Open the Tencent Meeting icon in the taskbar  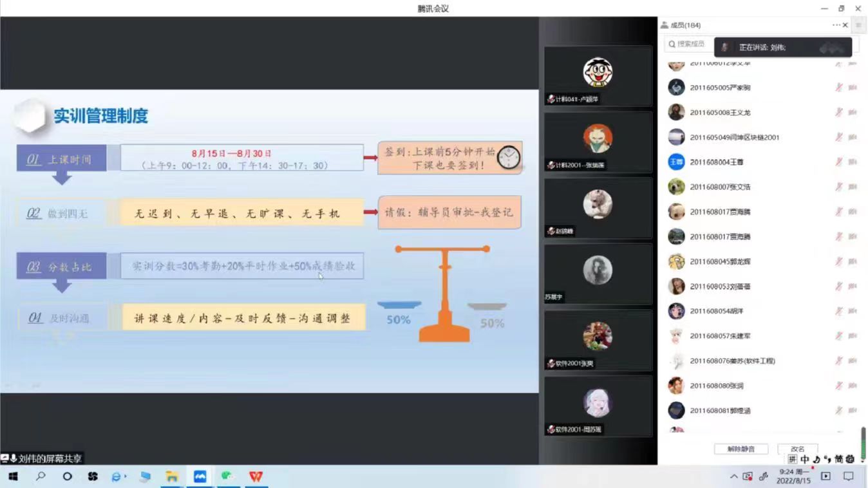tap(200, 476)
